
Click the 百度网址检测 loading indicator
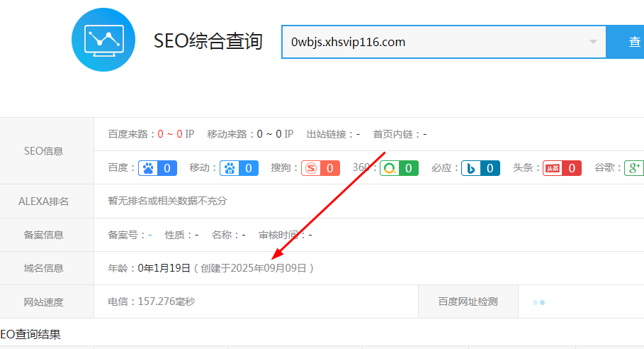point(538,302)
